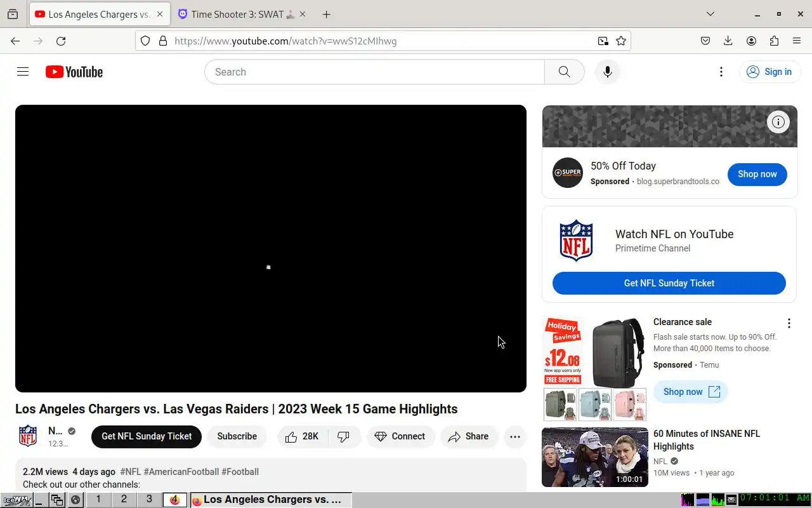The width and height of the screenshot is (812, 508).
Task: Open the extensions puzzle icon
Action: [x=774, y=41]
